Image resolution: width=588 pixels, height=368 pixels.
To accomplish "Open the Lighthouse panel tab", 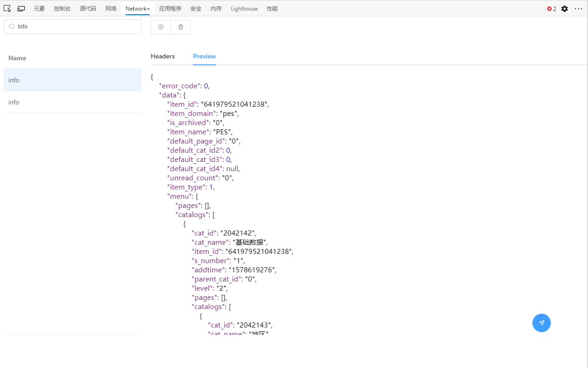I will click(244, 9).
